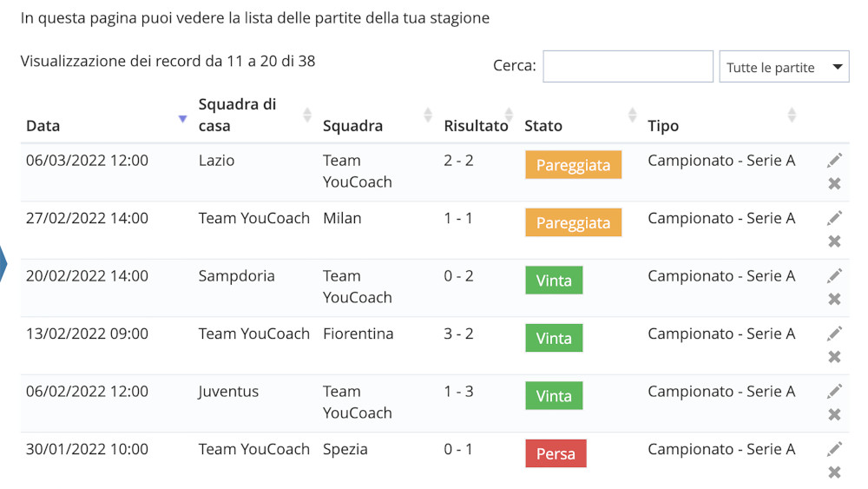This screenshot has width=868, height=489.
Task: Click the Cerca search input field
Action: tap(628, 67)
